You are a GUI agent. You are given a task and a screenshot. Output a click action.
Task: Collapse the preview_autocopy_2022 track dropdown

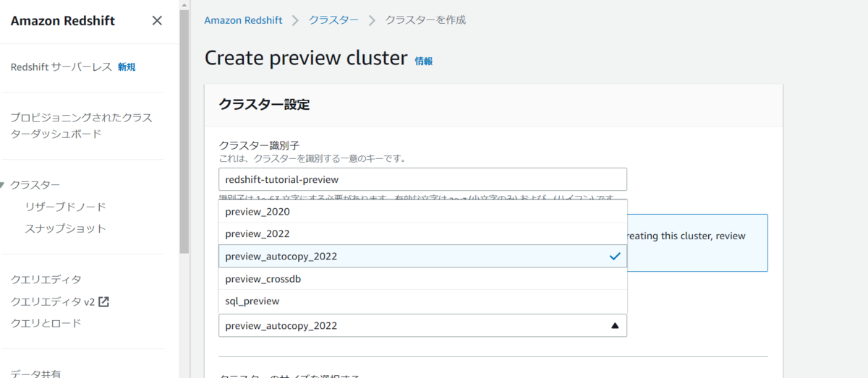(422, 325)
